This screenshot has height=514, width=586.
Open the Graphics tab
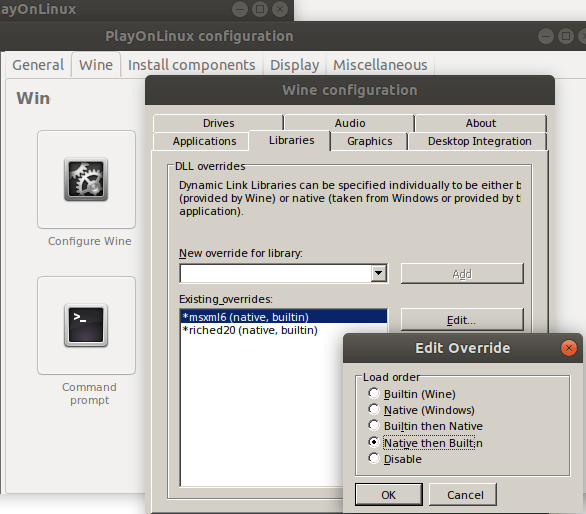click(370, 141)
